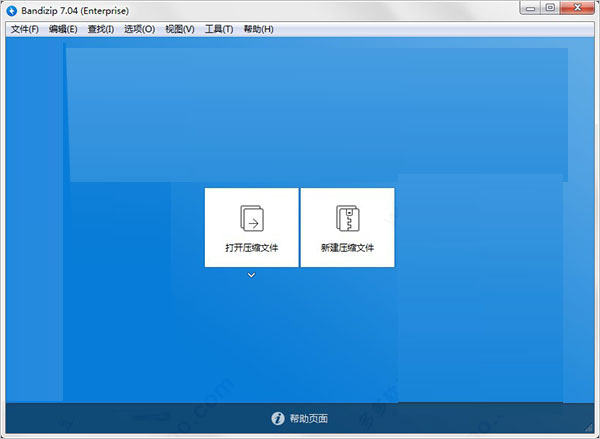Click the resize grip in window corner
This screenshot has width=600, height=439.
(588, 427)
